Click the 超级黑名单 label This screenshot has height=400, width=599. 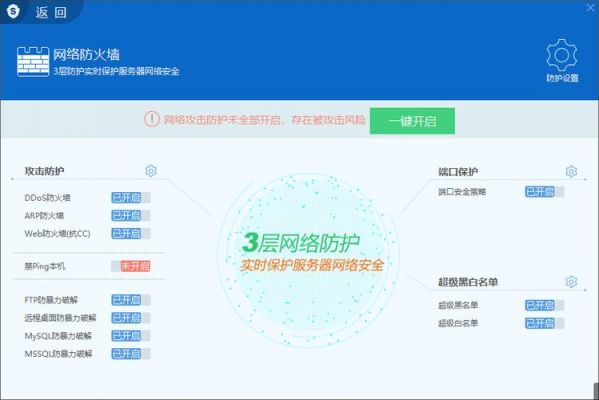(x=458, y=305)
